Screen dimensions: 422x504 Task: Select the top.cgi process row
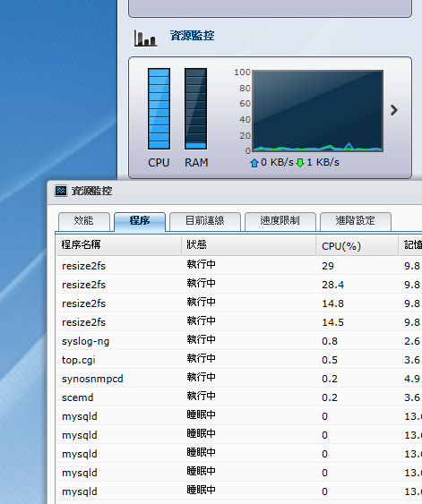pos(238,359)
